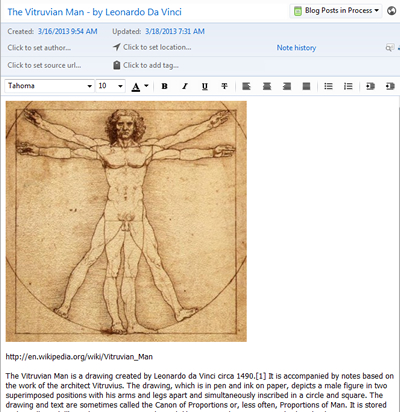The height and width of the screenshot is (412, 400).
Task: Open the font color A button
Action: 136,87
